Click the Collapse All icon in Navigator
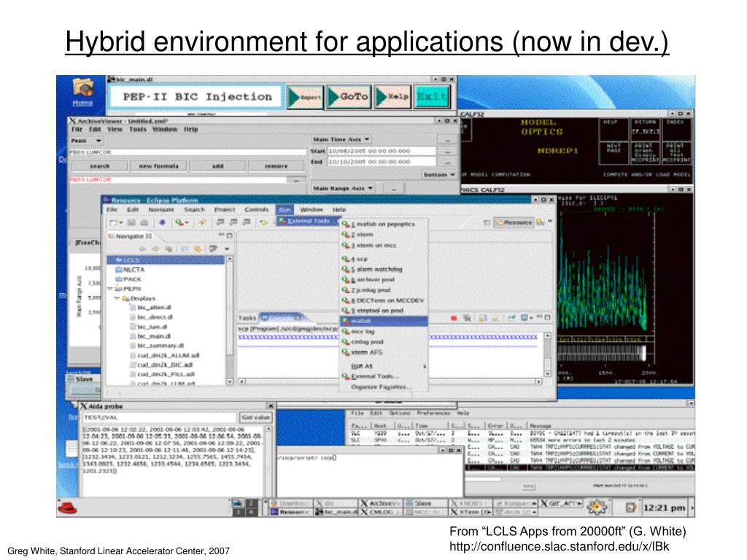 (185, 249)
